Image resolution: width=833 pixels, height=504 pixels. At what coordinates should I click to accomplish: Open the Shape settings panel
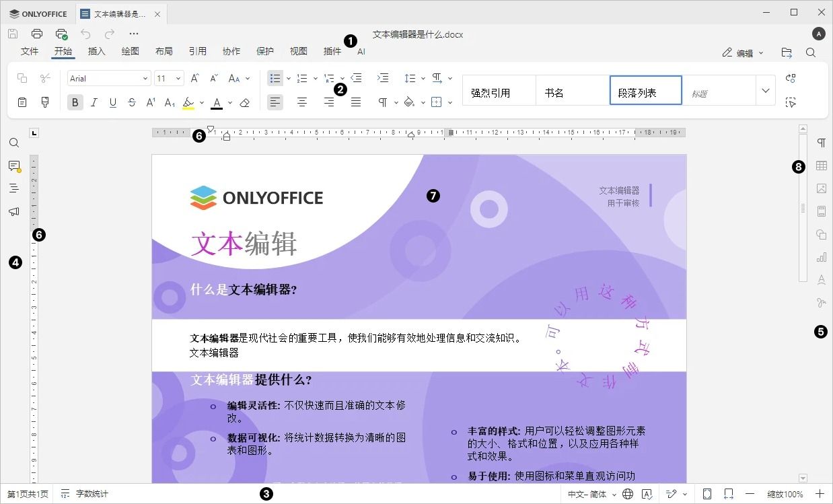821,234
